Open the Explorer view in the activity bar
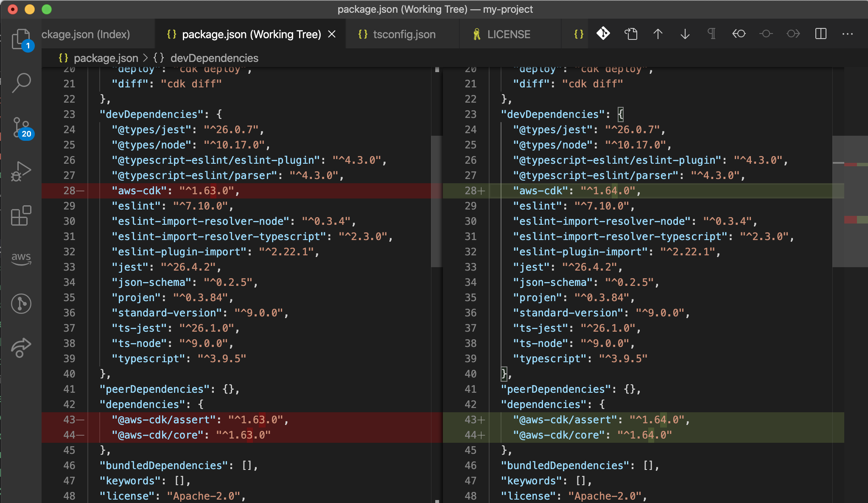Screen dimensions: 868x503 21,38
